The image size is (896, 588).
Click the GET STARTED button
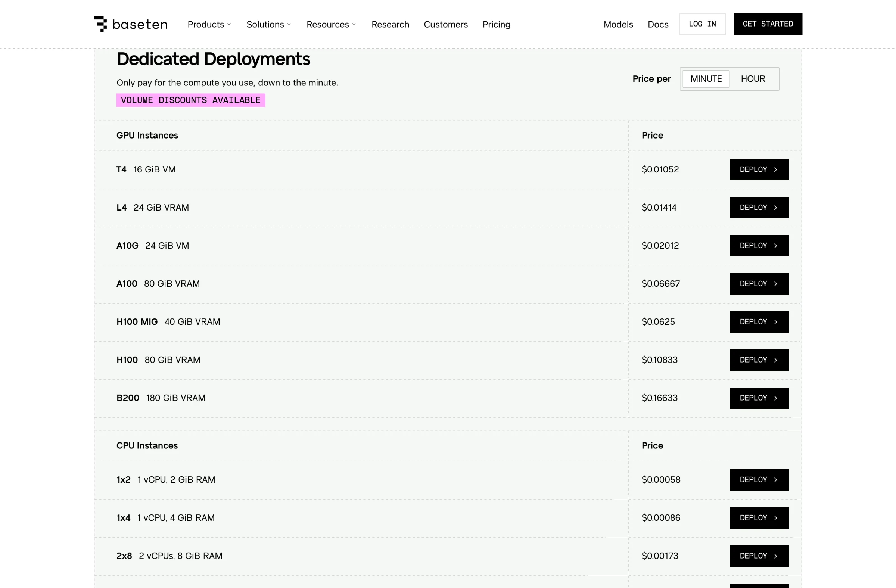768,24
